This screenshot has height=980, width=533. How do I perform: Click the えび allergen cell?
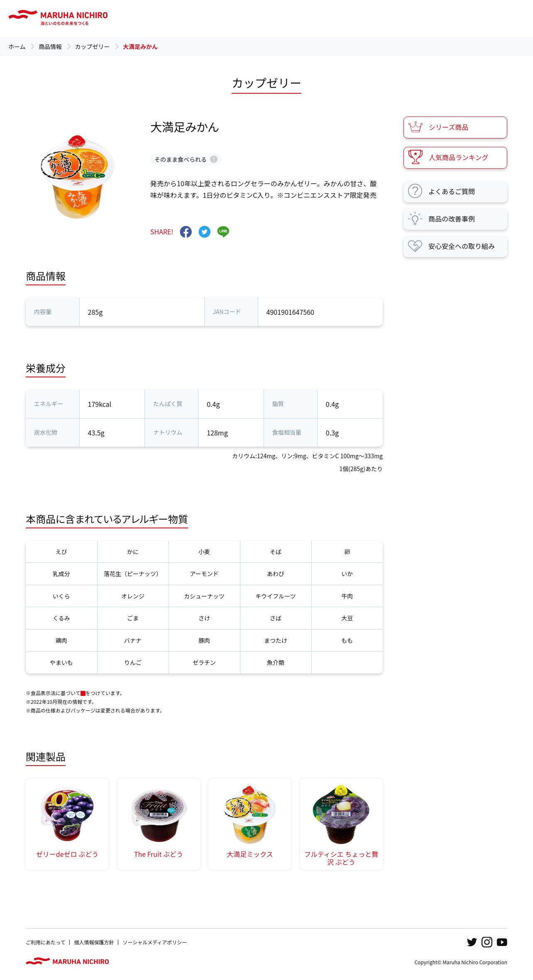coord(61,552)
